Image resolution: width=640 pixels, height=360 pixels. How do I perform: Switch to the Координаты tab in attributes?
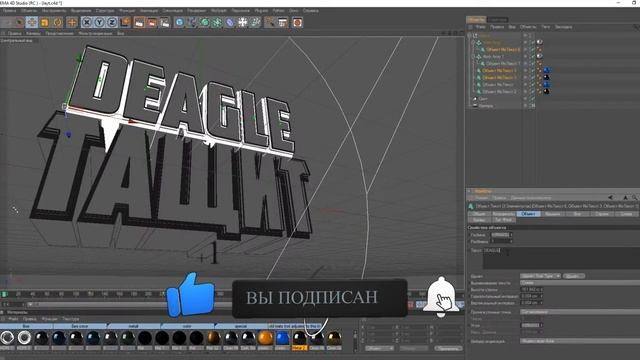[x=504, y=214]
